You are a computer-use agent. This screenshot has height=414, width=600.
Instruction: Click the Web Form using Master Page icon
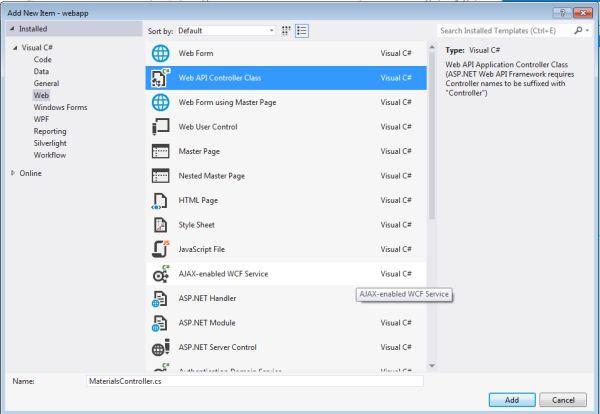pos(160,102)
